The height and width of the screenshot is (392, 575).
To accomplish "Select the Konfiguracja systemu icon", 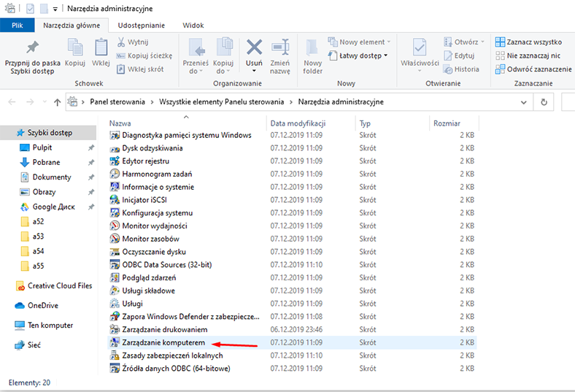I will coord(115,212).
